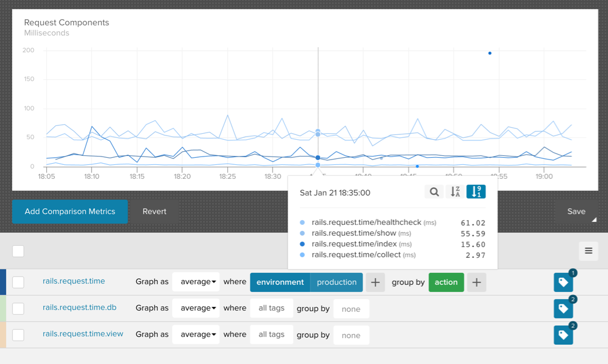
Task: Click the magnifier search icon in tooltip
Action: pyautogui.click(x=434, y=192)
